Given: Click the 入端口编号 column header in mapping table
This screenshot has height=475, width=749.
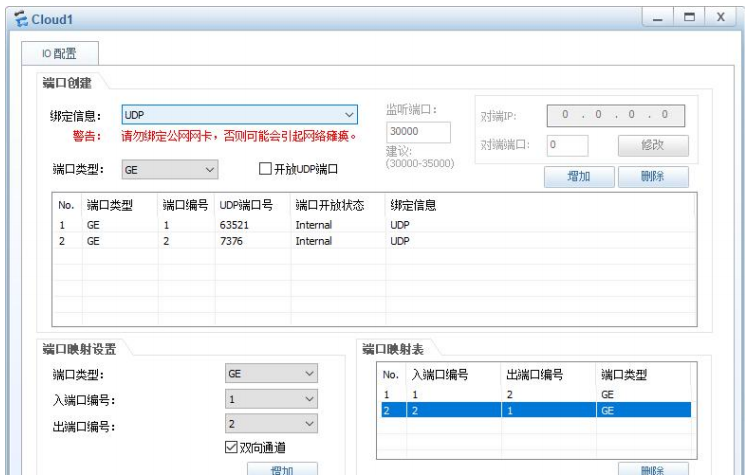Looking at the screenshot, I should point(453,375).
